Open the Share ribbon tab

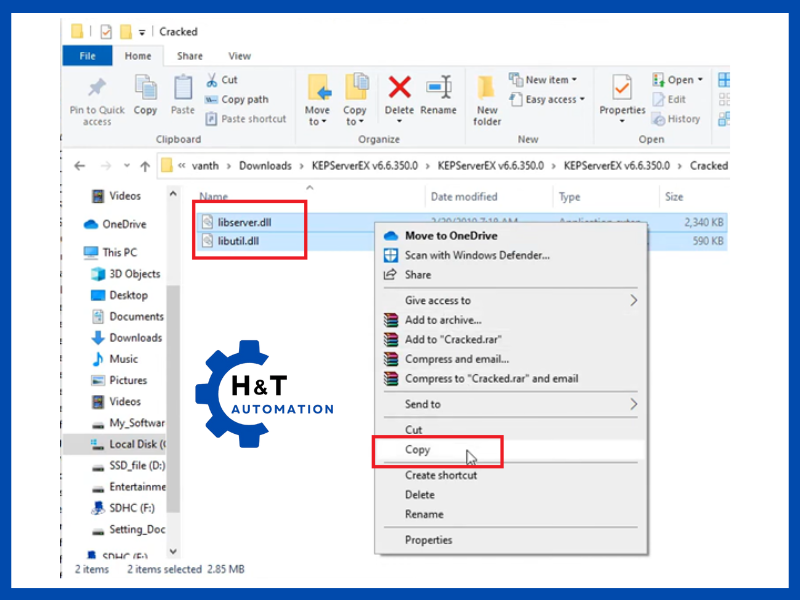click(x=189, y=57)
